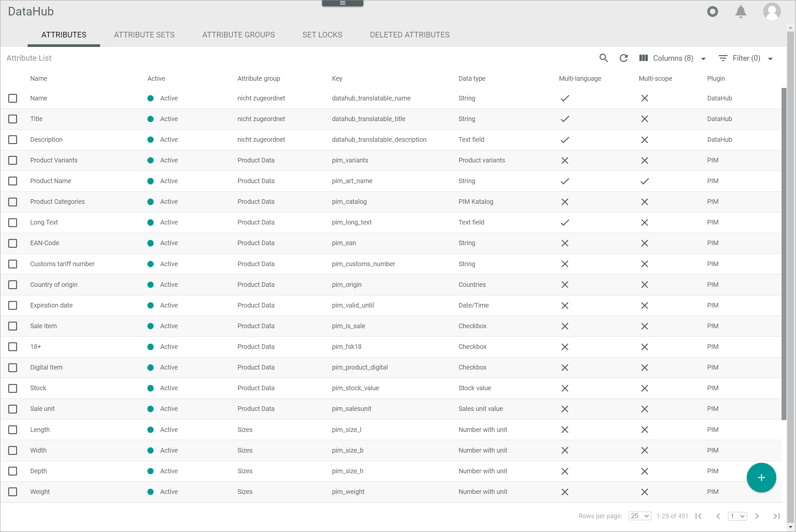This screenshot has width=796, height=532.
Task: Tick checkbox for Product Categories
Action: coord(12,202)
